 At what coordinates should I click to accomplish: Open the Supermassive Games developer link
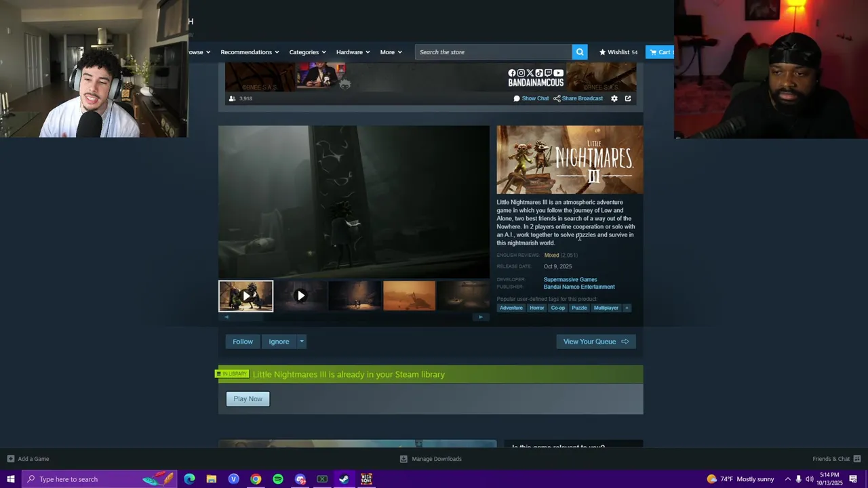coord(570,279)
